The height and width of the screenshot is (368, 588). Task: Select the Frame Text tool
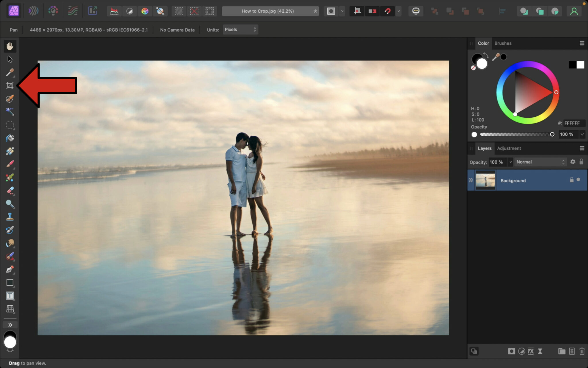click(10, 296)
